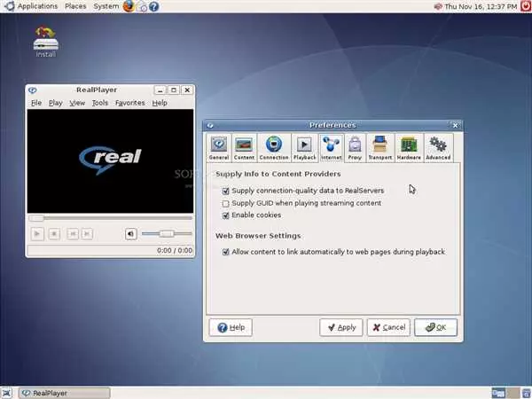Click the clock showing Thu Nov 16
The width and height of the screenshot is (532, 399).
tap(481, 6)
